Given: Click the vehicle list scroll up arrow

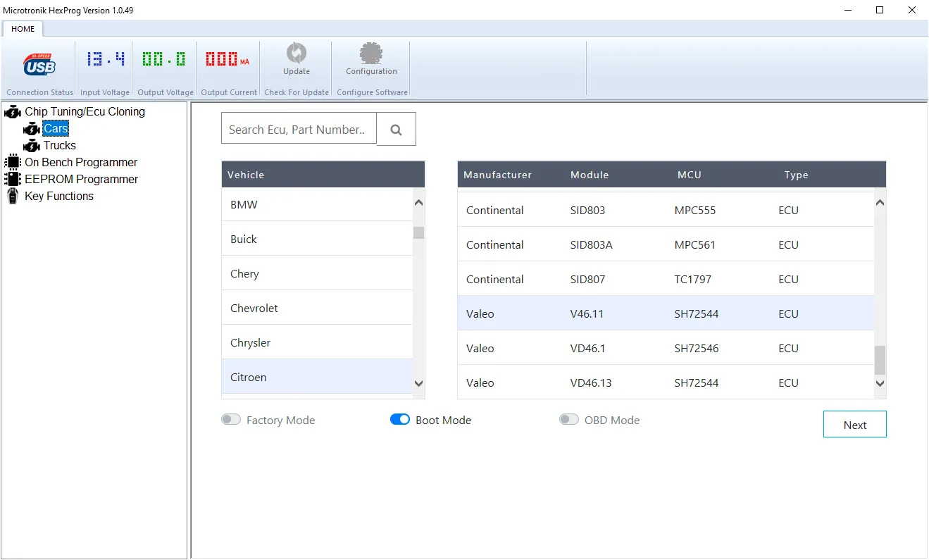Looking at the screenshot, I should click(x=418, y=203).
